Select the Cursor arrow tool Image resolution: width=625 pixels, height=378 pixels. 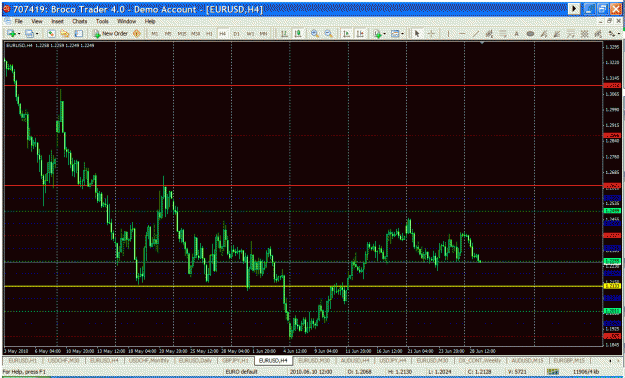tap(417, 34)
